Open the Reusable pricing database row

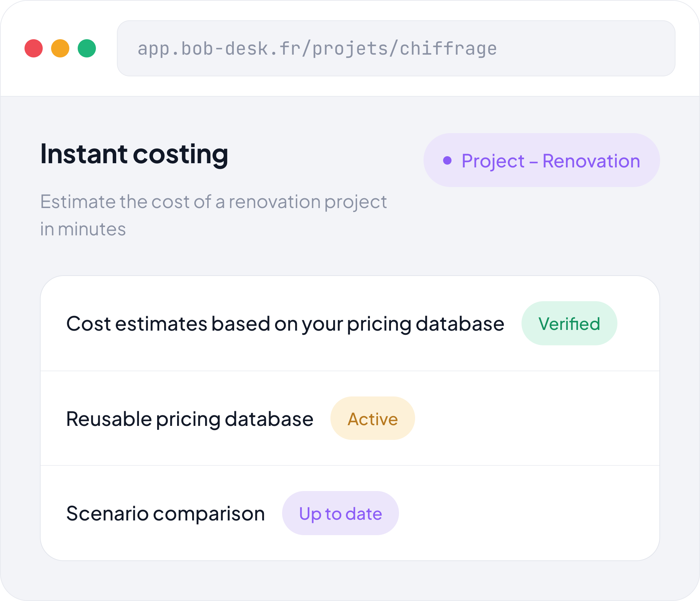(350, 418)
